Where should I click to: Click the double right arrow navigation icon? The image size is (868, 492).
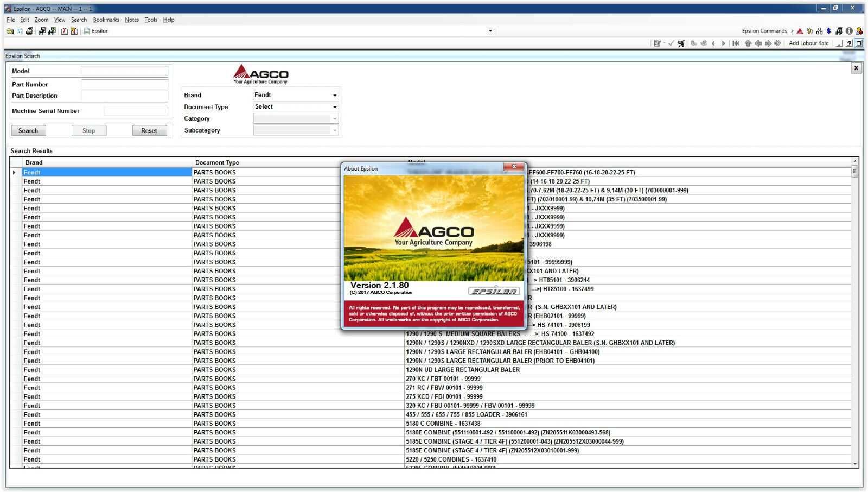pyautogui.click(x=777, y=43)
